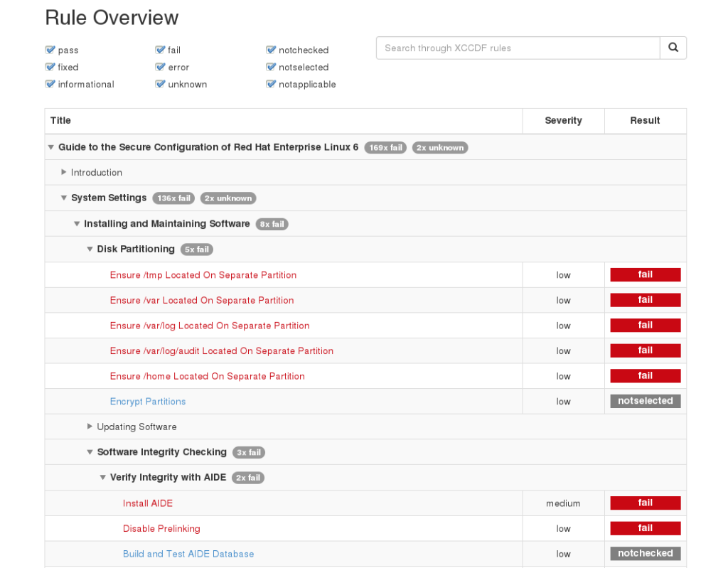Collapse Software Integrity Checking group

pos(90,452)
